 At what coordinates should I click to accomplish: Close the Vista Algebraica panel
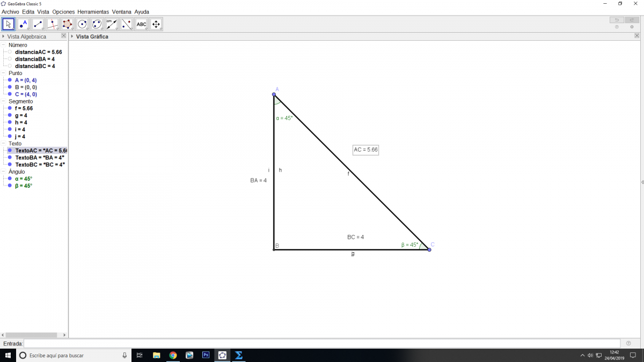coord(63,36)
